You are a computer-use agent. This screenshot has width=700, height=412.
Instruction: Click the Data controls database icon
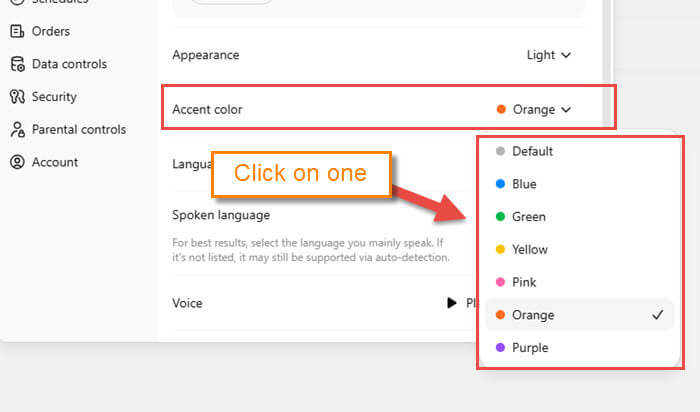click(17, 64)
